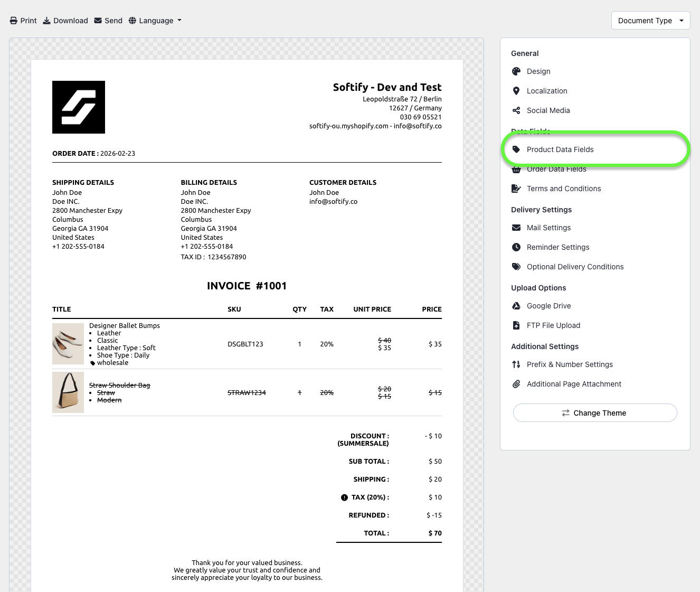Screen dimensions: 700x592
Task: Click the Google Drive icon
Action: [516, 306]
